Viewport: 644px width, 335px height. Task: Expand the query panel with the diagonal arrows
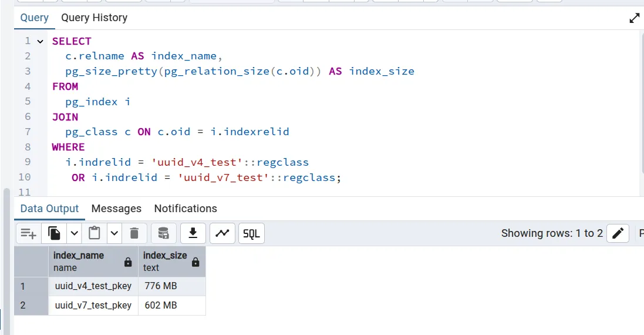[635, 18]
